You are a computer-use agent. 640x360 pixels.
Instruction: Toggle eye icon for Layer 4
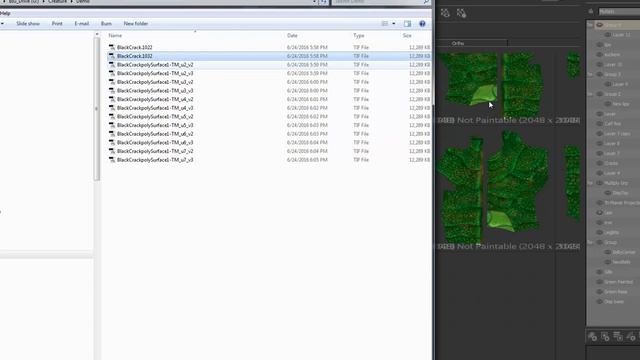pos(600,173)
